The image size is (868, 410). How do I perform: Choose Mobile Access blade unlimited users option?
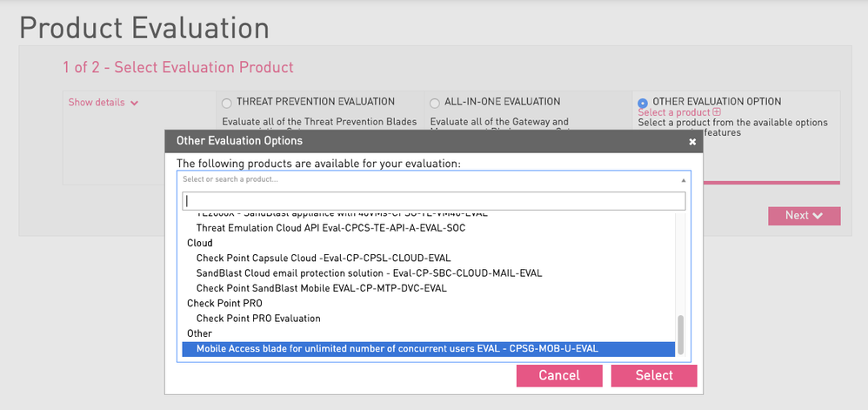click(x=429, y=349)
